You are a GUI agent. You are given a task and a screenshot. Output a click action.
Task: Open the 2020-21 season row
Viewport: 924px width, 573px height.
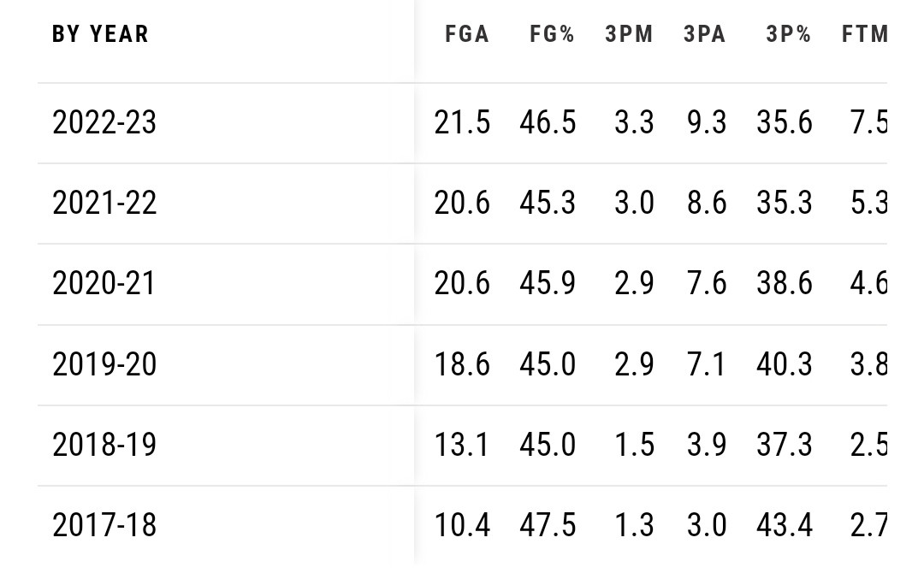pos(104,283)
